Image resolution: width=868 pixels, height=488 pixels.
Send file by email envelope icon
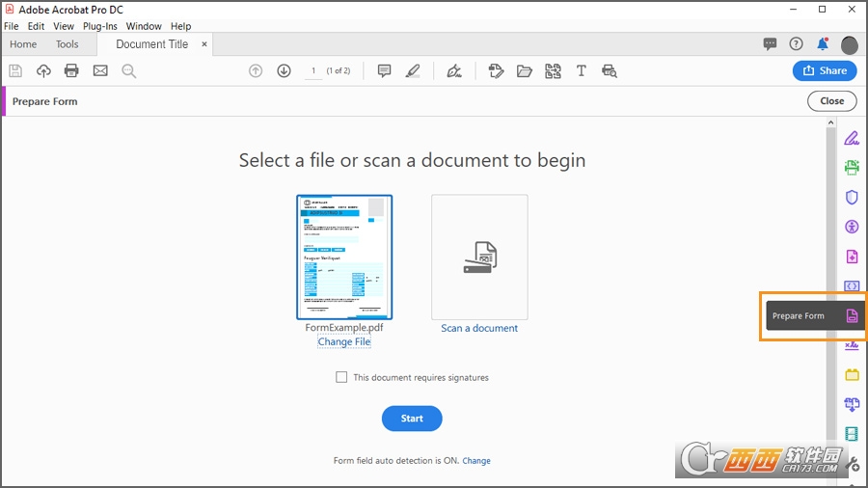point(100,70)
